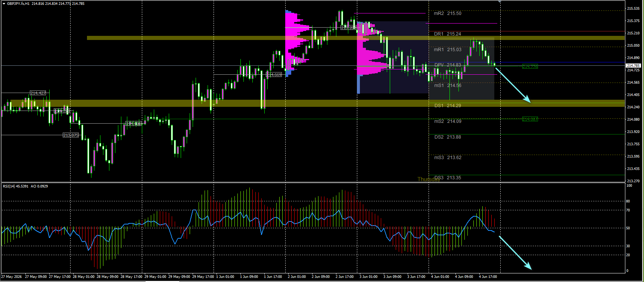
Task: Select the DR1 215.24 pivot label
Action: 448,34
